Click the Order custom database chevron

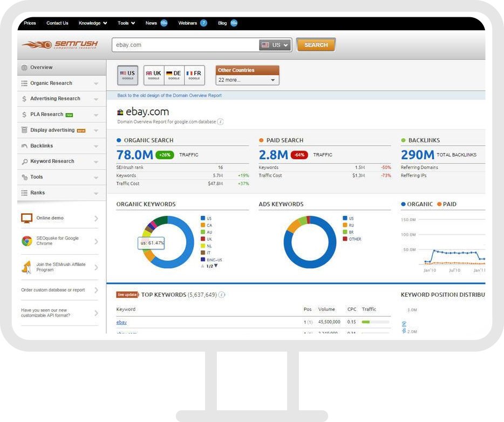click(96, 290)
